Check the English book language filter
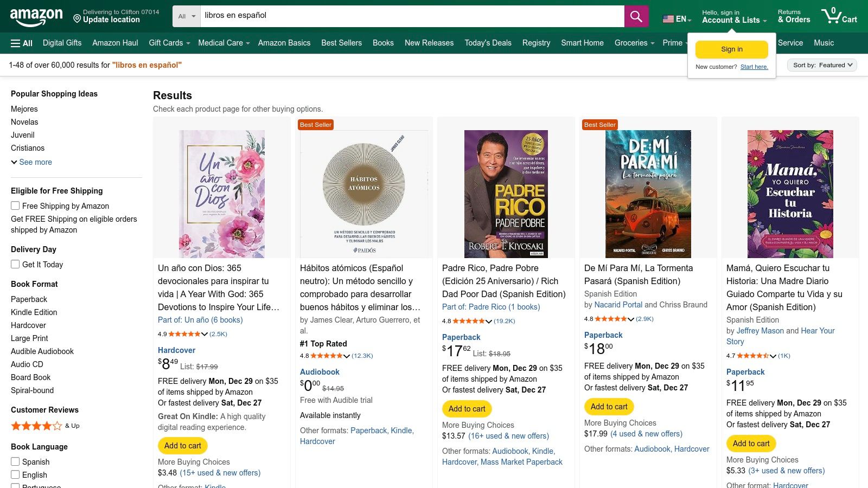The image size is (868, 488). pyautogui.click(x=15, y=474)
